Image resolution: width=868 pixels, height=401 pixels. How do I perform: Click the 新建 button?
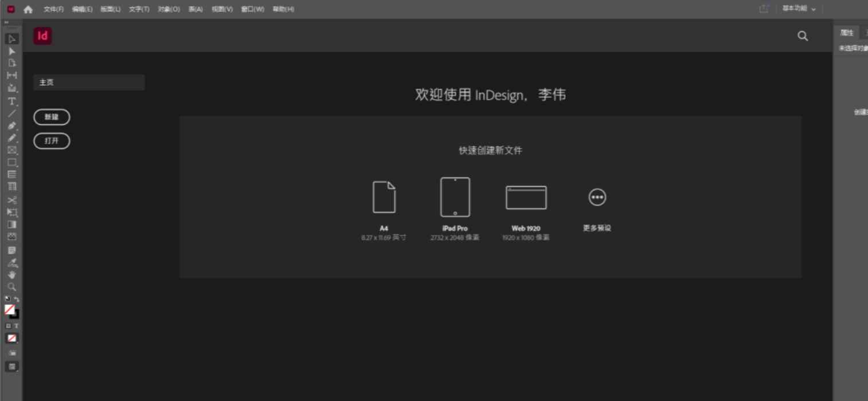point(52,117)
